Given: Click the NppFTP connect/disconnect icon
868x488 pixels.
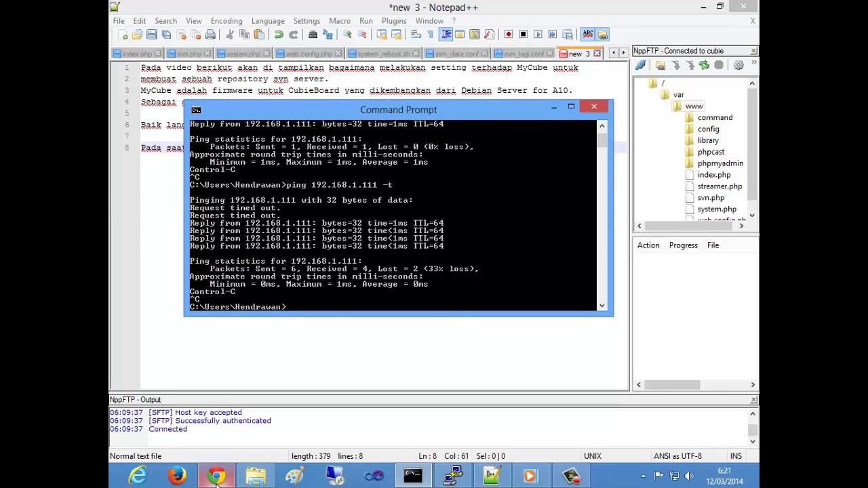Looking at the screenshot, I should [x=641, y=65].
